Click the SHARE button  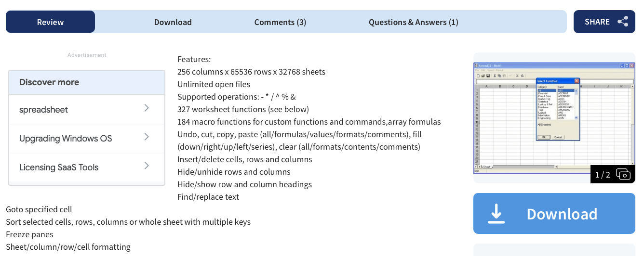coord(604,22)
